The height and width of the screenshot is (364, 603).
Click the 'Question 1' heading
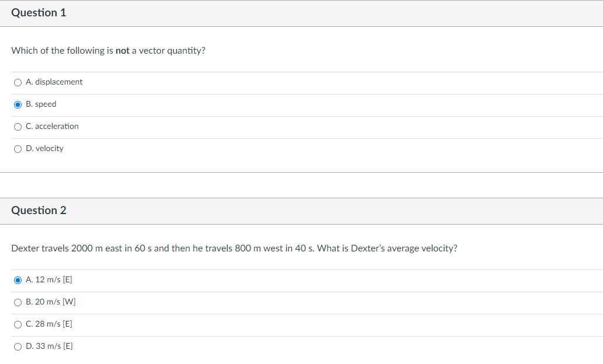pos(39,13)
